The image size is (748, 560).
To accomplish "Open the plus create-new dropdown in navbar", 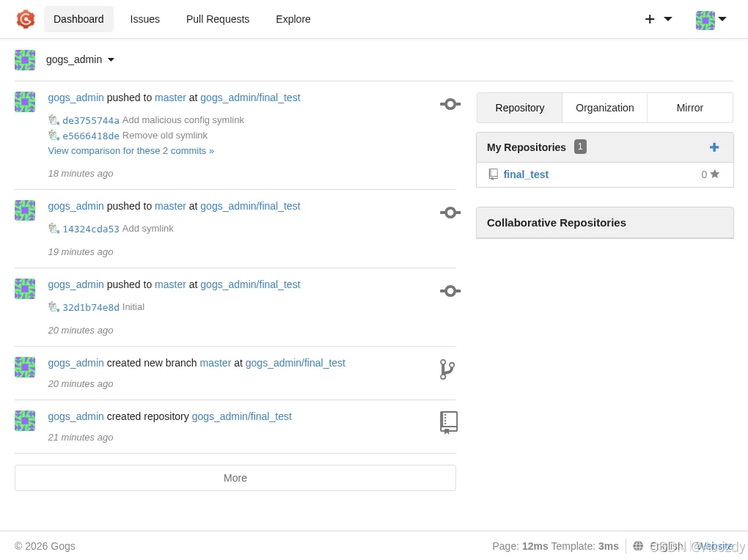I will click(x=658, y=19).
